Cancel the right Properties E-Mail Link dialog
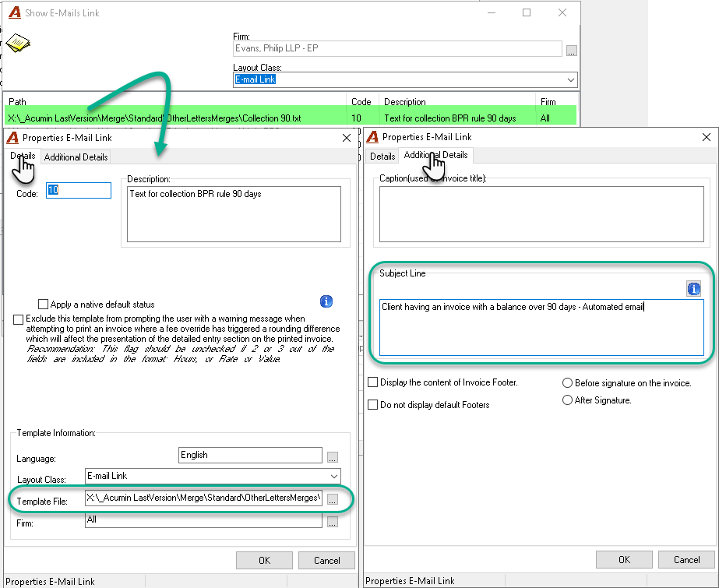The image size is (719, 588). (x=686, y=560)
